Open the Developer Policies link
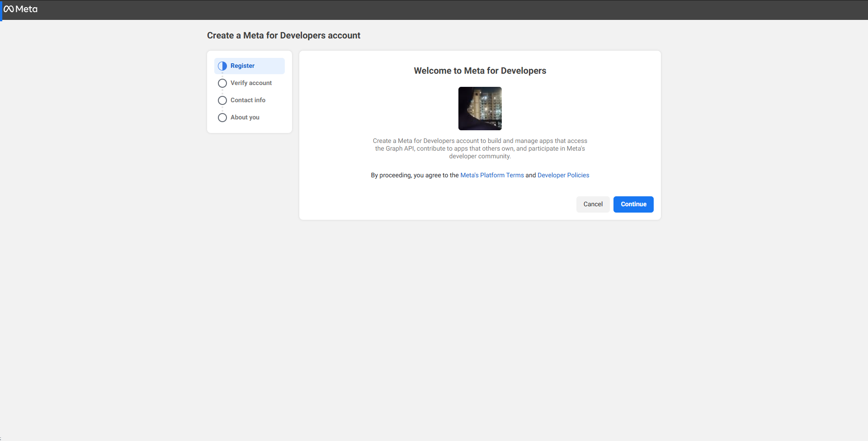This screenshot has height=441, width=868. pyautogui.click(x=563, y=175)
